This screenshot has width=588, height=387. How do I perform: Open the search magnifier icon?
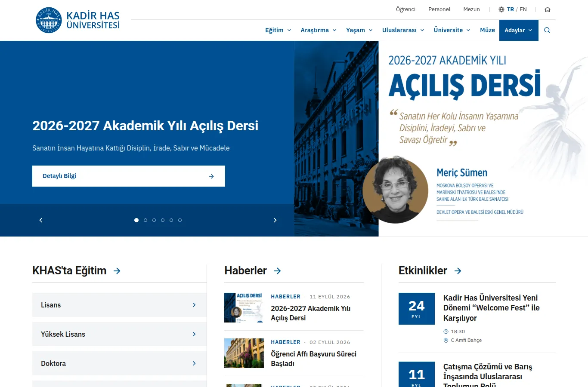tap(547, 30)
